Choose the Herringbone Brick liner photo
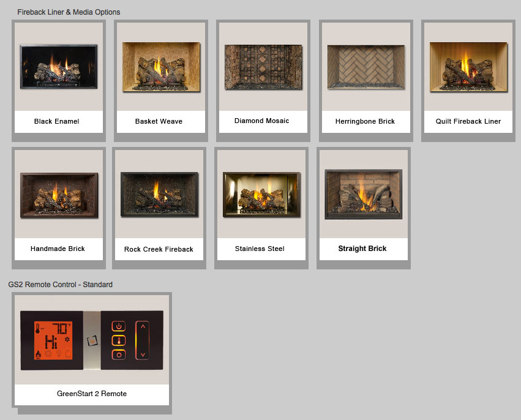This screenshot has height=420, width=521. 366,67
